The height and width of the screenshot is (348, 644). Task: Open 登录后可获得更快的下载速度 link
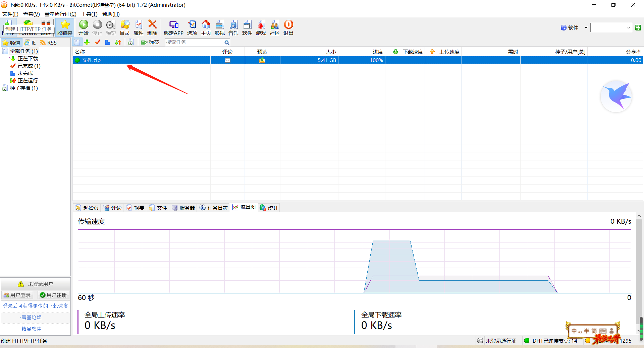[x=35, y=306]
